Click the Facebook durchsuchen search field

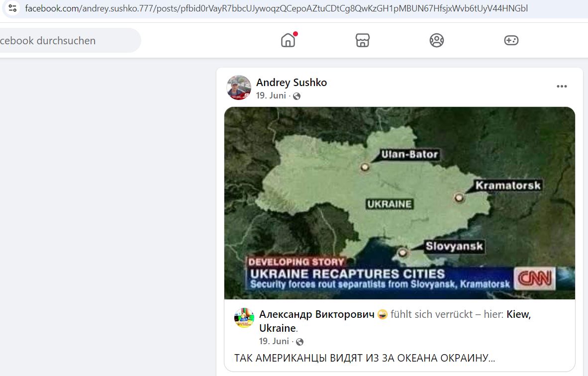click(70, 40)
